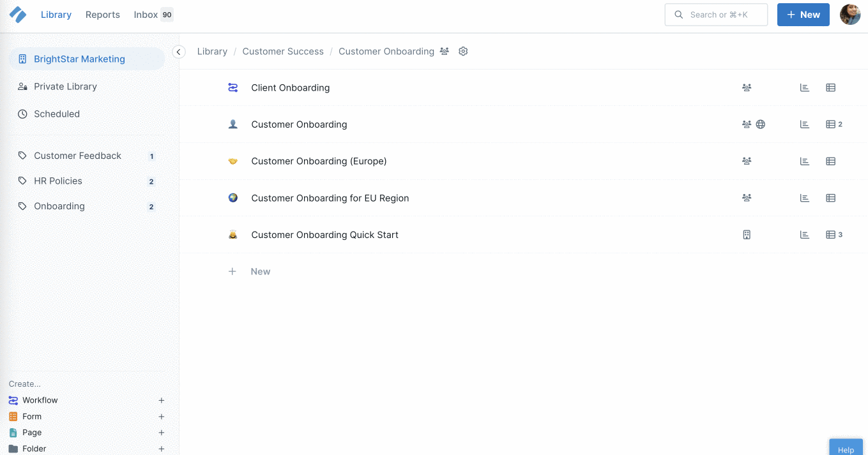Click the plus next to Workflow
Viewport: 868px width, 455px height.
click(x=162, y=400)
